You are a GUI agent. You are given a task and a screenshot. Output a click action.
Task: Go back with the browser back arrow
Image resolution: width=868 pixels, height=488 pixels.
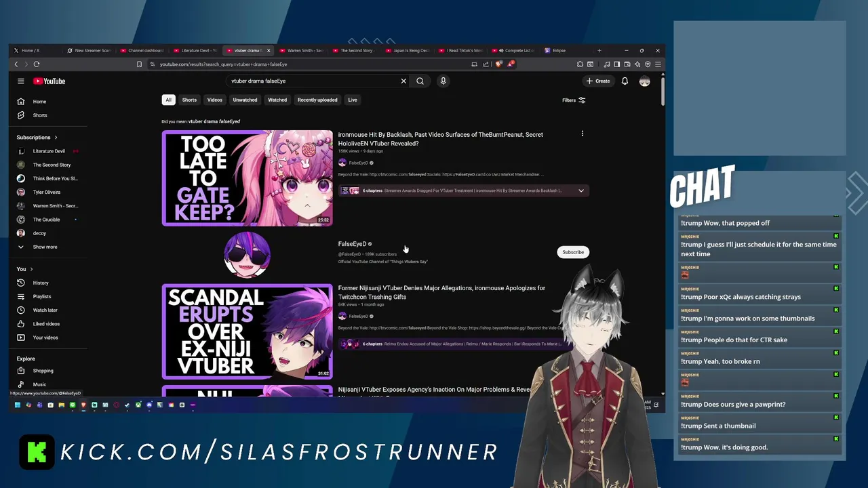[x=16, y=64]
